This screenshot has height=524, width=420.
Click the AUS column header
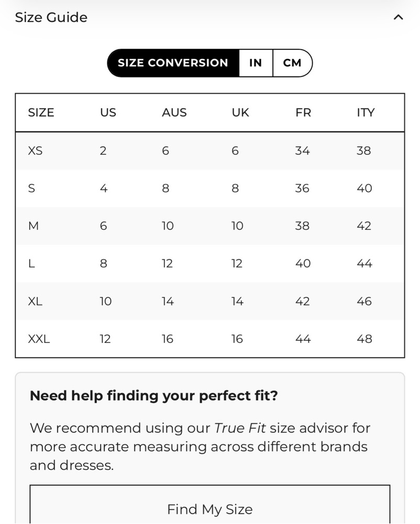[174, 113]
